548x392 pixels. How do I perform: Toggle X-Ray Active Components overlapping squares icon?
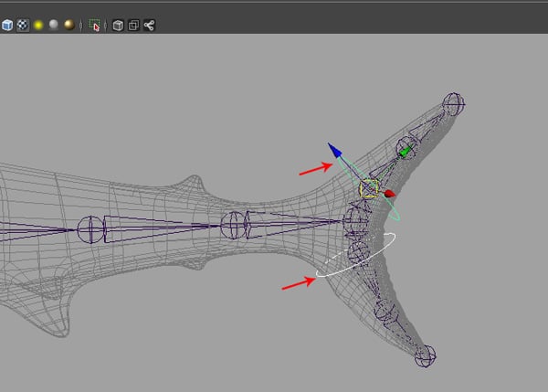(133, 26)
